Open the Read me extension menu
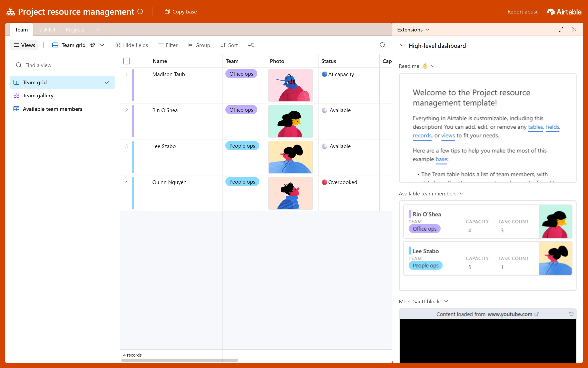 pyautogui.click(x=433, y=66)
